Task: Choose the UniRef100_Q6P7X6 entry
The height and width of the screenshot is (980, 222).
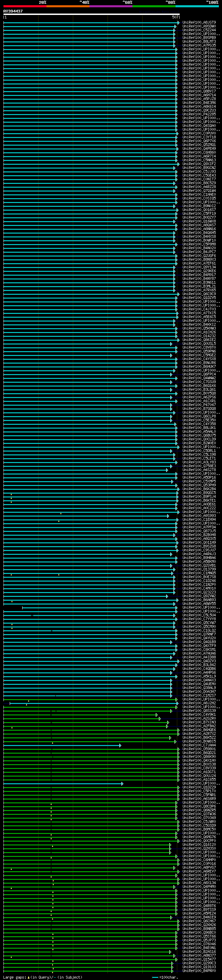Action: [x=199, y=141]
